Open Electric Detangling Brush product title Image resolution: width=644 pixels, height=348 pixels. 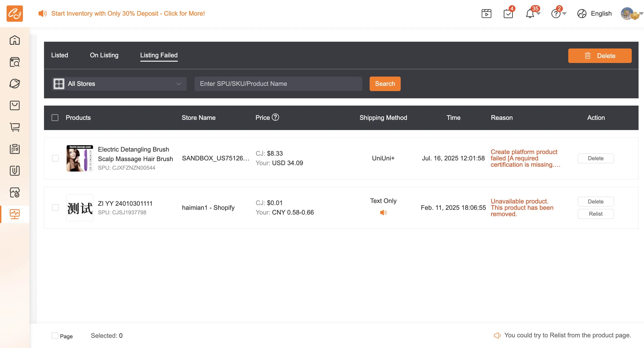135,154
